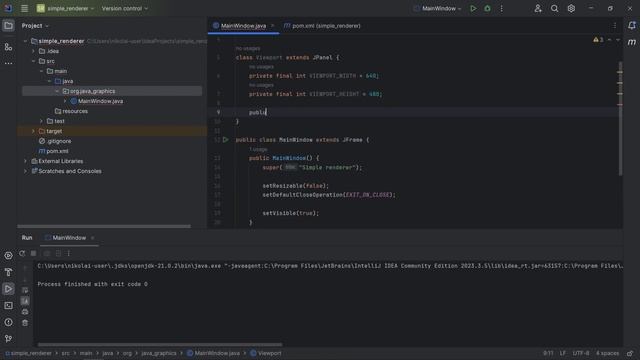Click java_graphics in the breadcrumb bar
This screenshot has width=640, height=360.
coord(159,353)
